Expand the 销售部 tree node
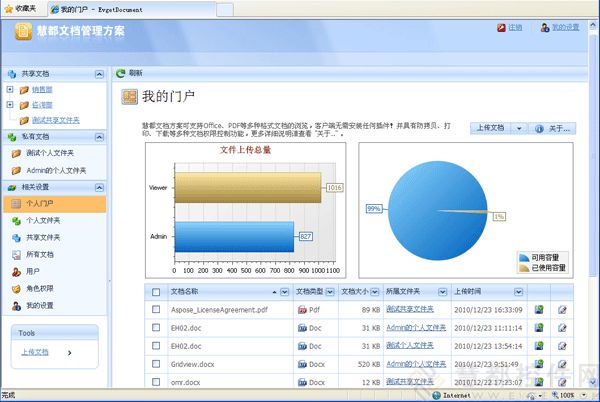 (x=10, y=89)
